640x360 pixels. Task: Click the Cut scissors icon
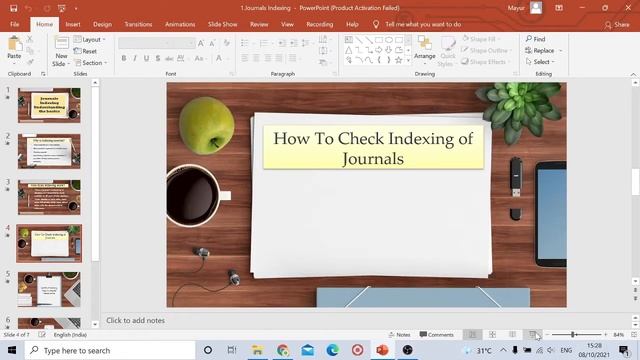click(x=30, y=40)
